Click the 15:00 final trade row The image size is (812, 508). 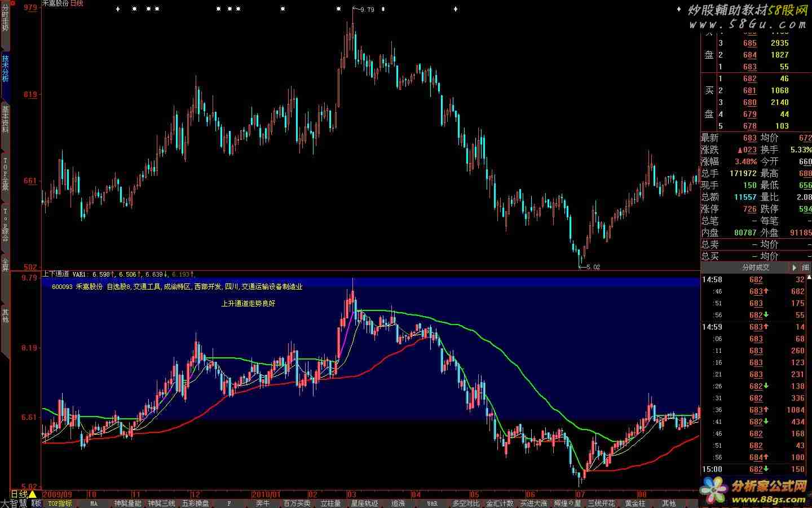754,469
